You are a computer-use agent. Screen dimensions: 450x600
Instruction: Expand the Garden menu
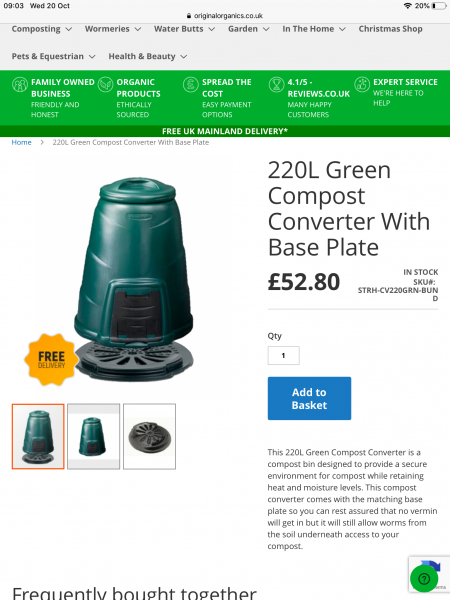click(249, 29)
